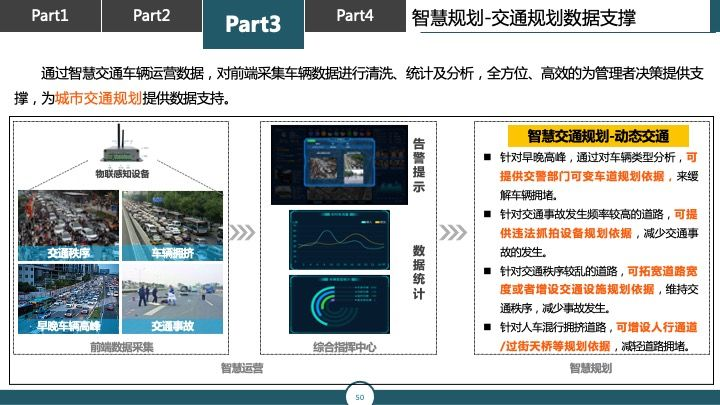Open the 交通事故 accident photo
The height and width of the screenshot is (405, 720).
click(x=172, y=298)
